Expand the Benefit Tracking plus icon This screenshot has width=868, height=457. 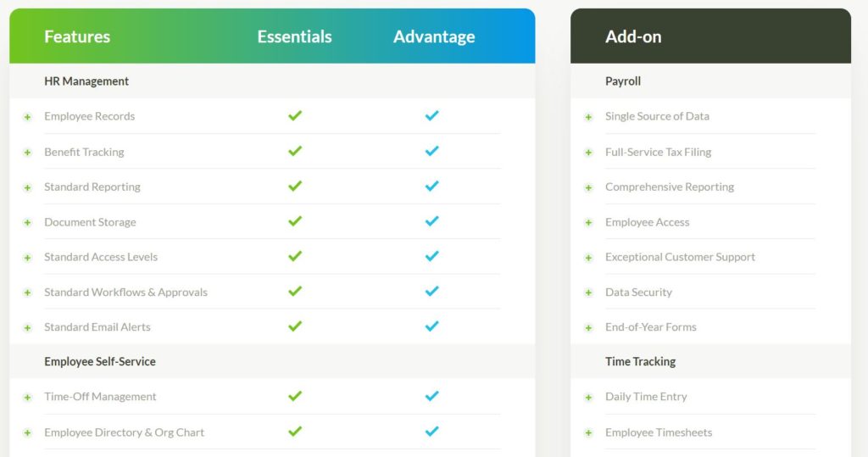pyautogui.click(x=27, y=153)
